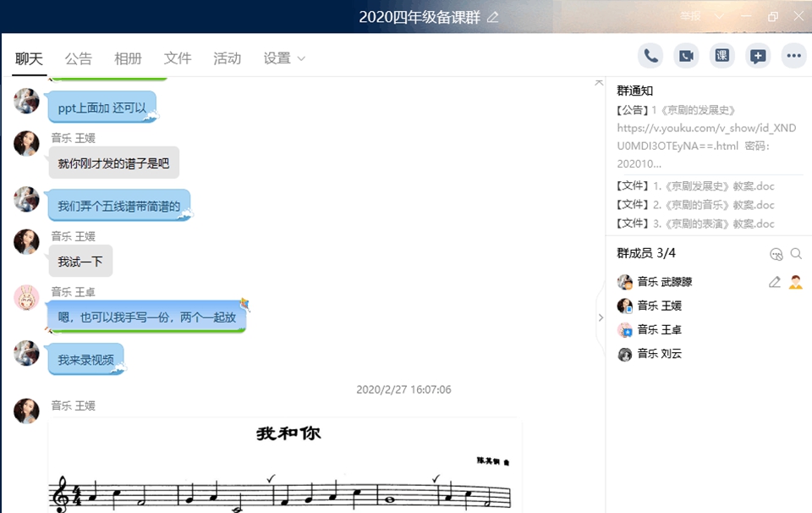The height and width of the screenshot is (513, 812).
Task: Select member 音乐 武滕滕
Action: 665,282
